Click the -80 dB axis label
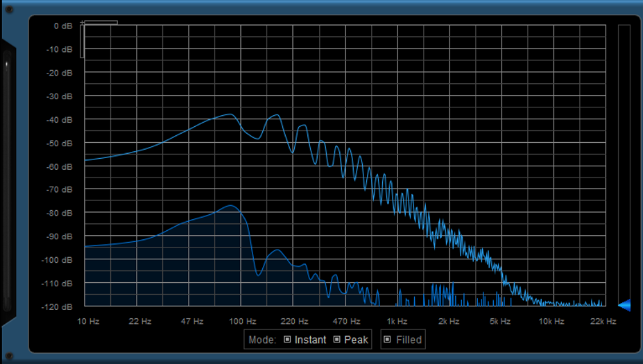This screenshot has width=643, height=364. (x=59, y=213)
